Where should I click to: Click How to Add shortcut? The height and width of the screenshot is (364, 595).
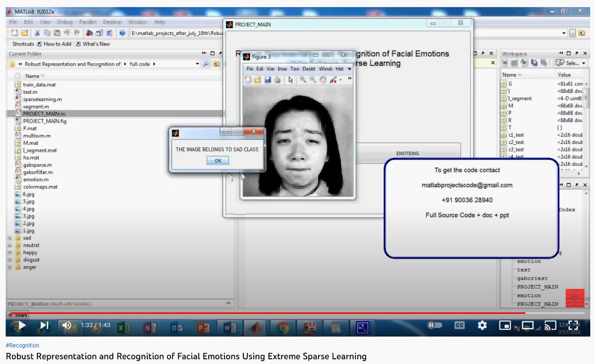coord(53,44)
